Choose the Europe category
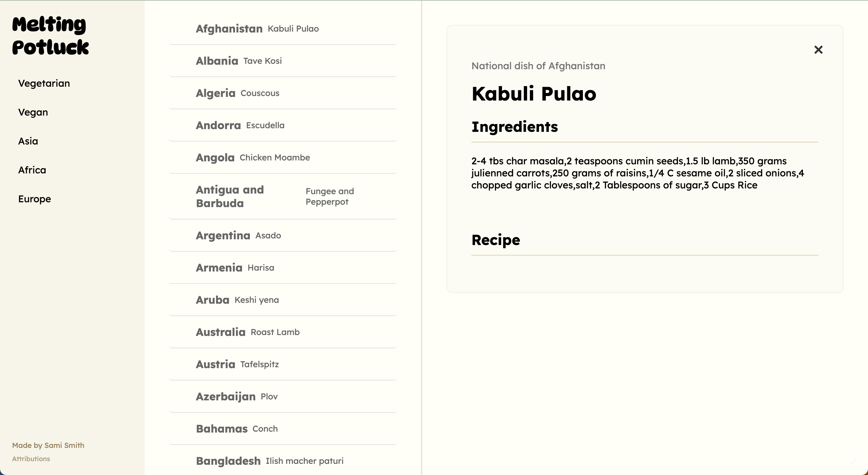The image size is (868, 475). pyautogui.click(x=34, y=199)
